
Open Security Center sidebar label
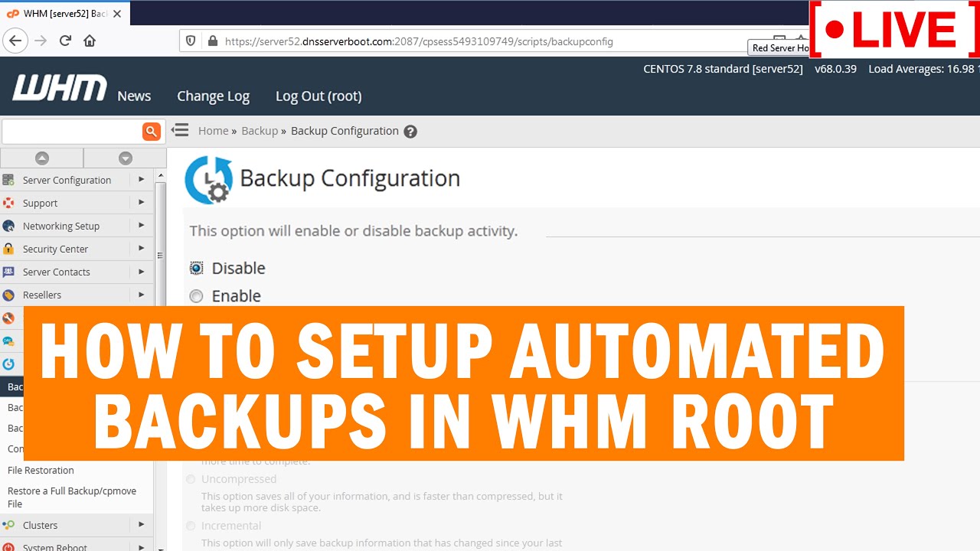click(x=55, y=249)
